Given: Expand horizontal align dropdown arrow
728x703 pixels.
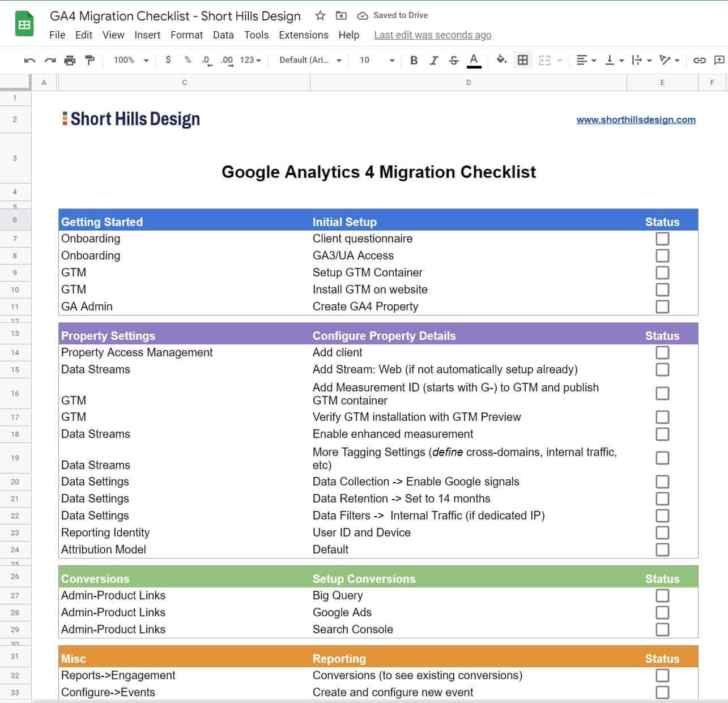Looking at the screenshot, I should pos(594,60).
